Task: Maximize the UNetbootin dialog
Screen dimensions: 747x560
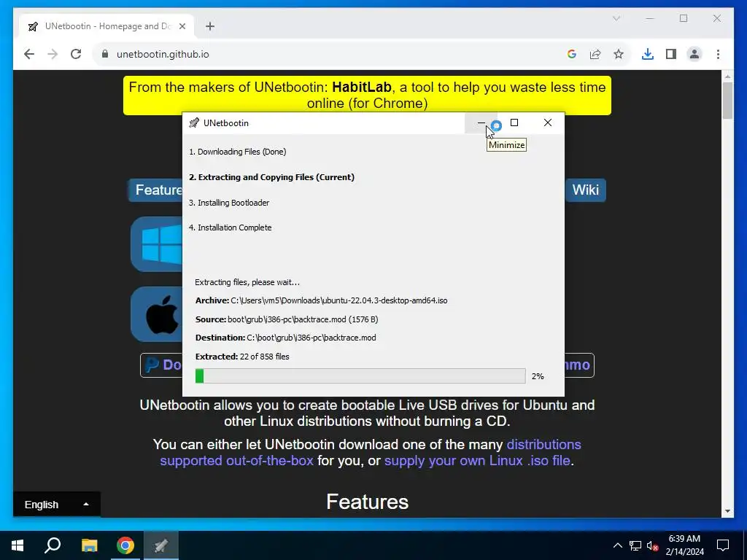Action: [x=514, y=122]
